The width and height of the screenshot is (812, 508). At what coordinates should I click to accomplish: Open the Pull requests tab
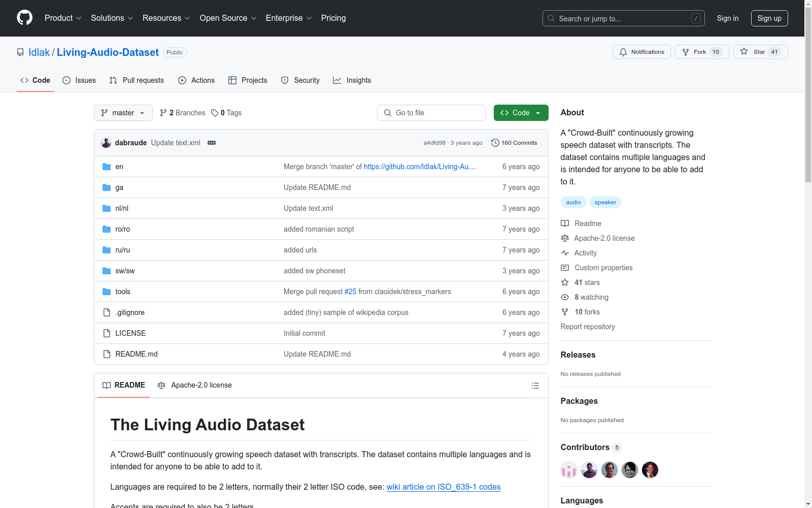click(137, 80)
